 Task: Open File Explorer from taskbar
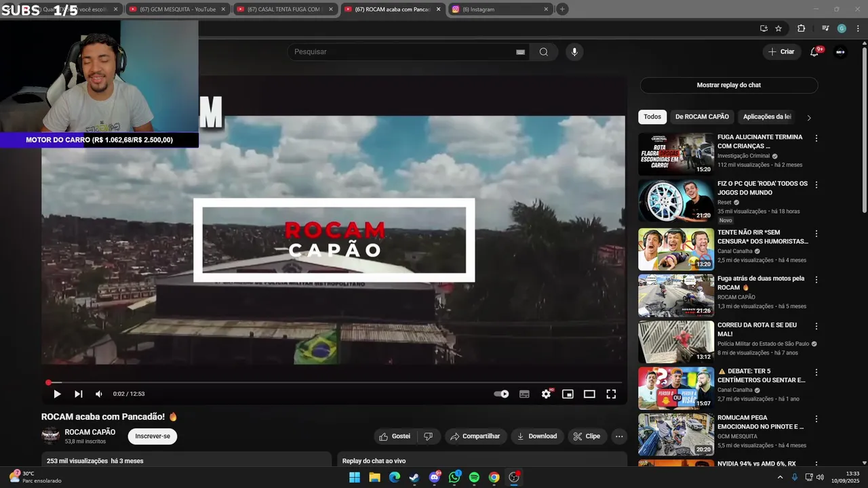(374, 477)
